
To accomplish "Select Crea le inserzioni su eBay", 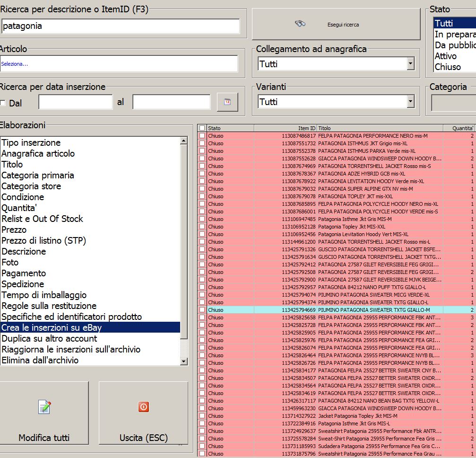I will point(90,327).
